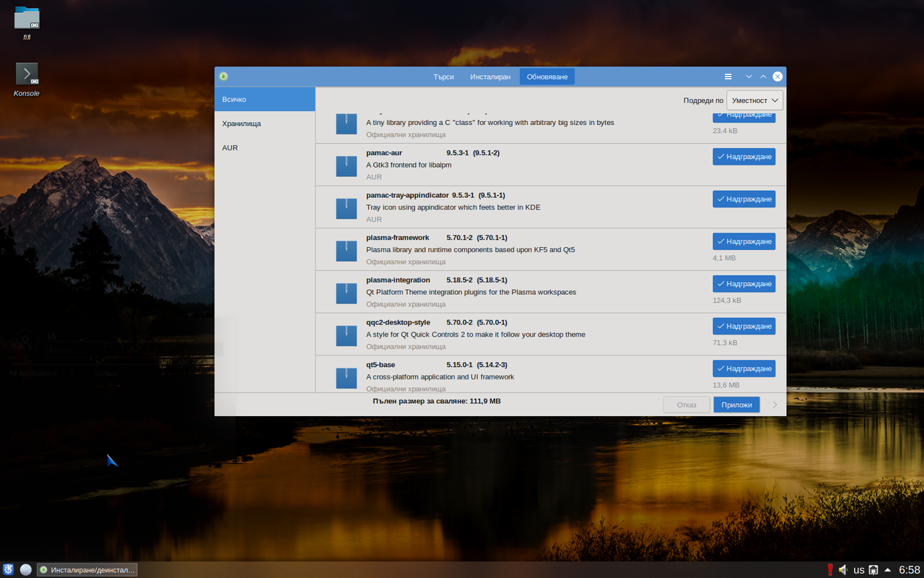Click the clock showing 6:58
Image resolution: width=924 pixels, height=578 pixels.
click(910, 570)
